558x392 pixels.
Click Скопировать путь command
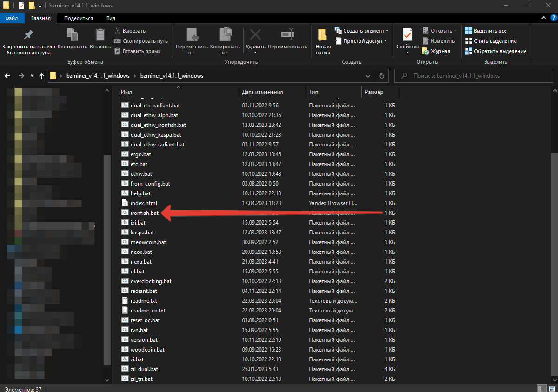tap(141, 41)
